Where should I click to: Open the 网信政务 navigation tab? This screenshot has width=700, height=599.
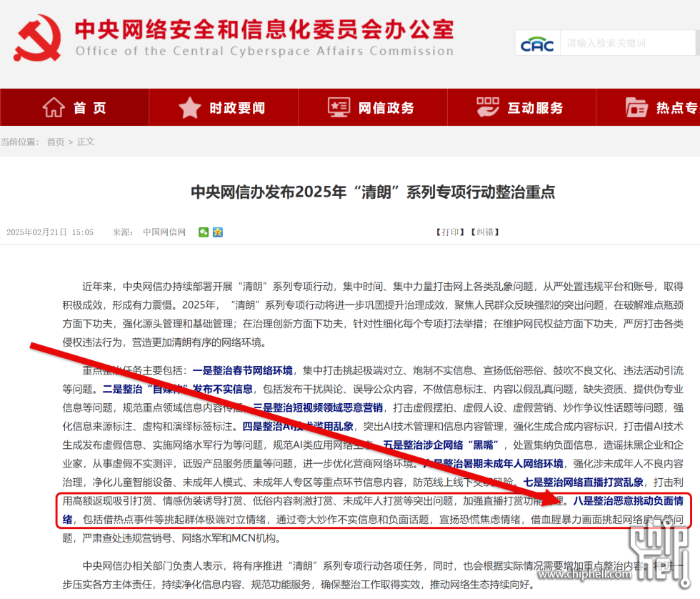tap(372, 107)
